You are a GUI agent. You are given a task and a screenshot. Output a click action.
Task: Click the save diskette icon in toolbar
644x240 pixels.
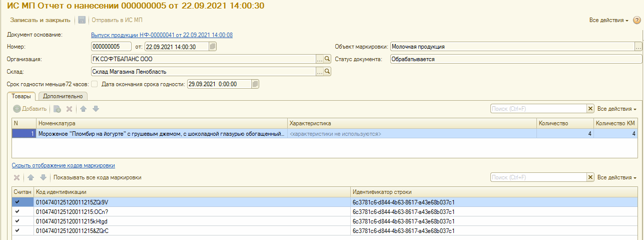pyautogui.click(x=82, y=20)
